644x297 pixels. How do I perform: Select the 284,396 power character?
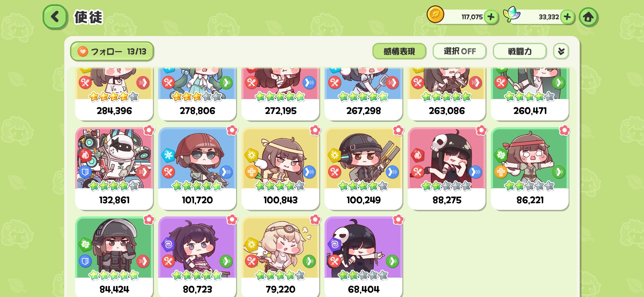tap(114, 94)
